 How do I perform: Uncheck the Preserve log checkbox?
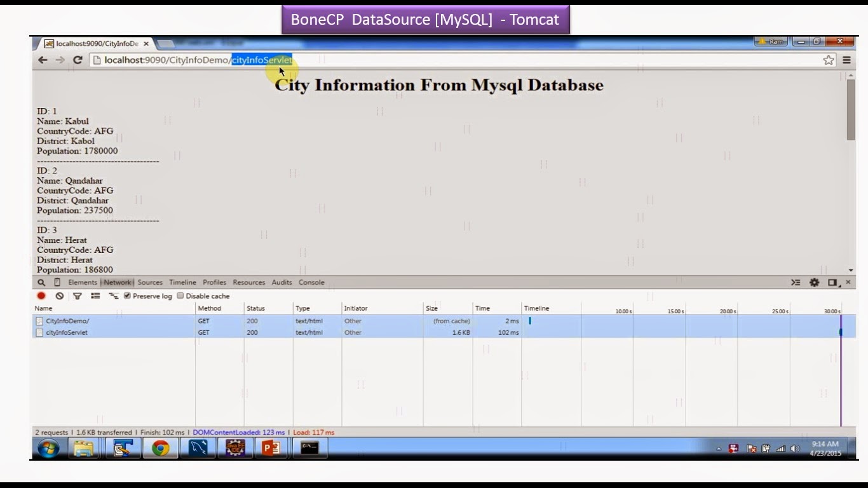point(127,296)
